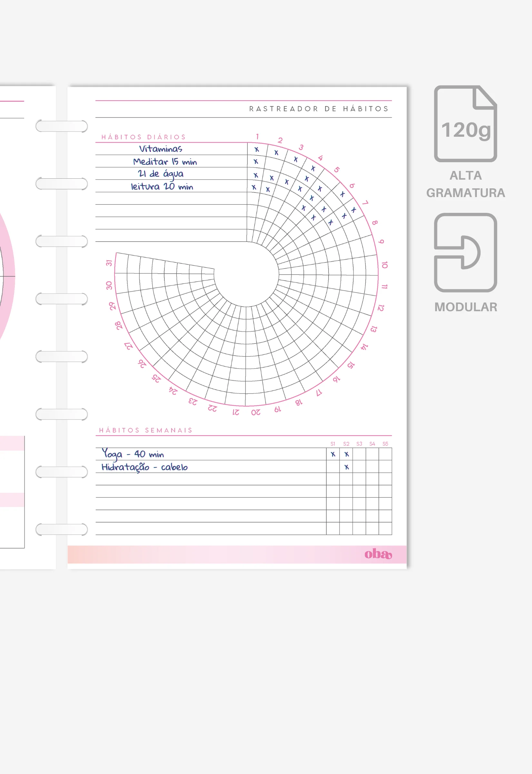Viewport: 532px width, 774px height.
Task: Click the Vitaminas habit line
Action: click(x=171, y=149)
